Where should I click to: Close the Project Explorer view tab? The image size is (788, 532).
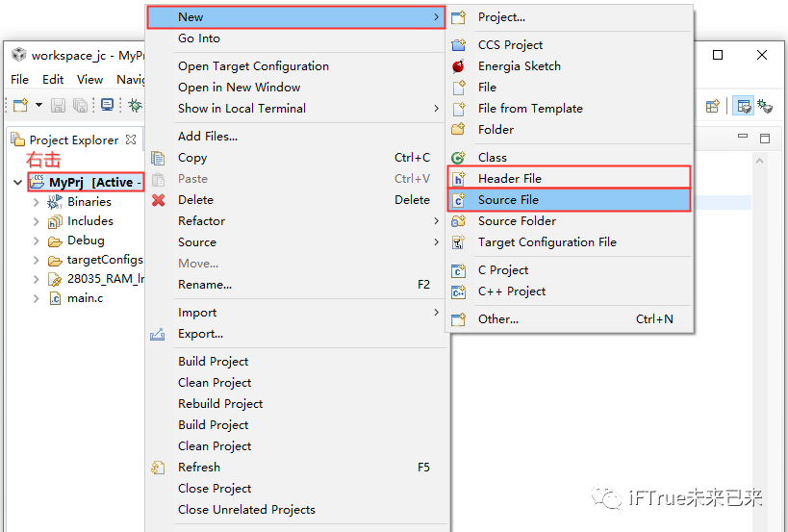pyautogui.click(x=131, y=139)
